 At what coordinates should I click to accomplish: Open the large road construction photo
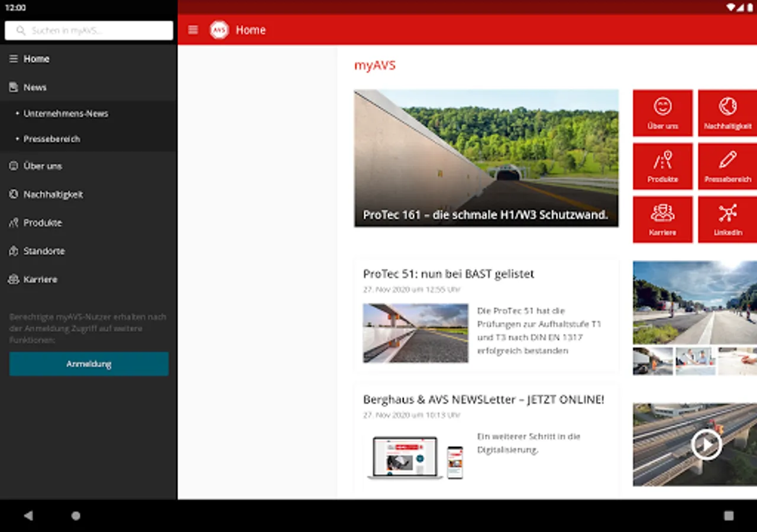pos(695,303)
